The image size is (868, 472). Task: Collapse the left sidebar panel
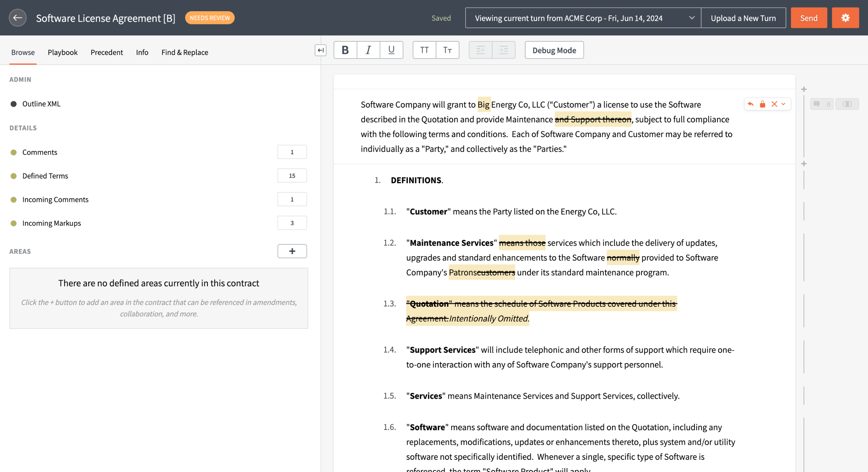[x=320, y=50]
